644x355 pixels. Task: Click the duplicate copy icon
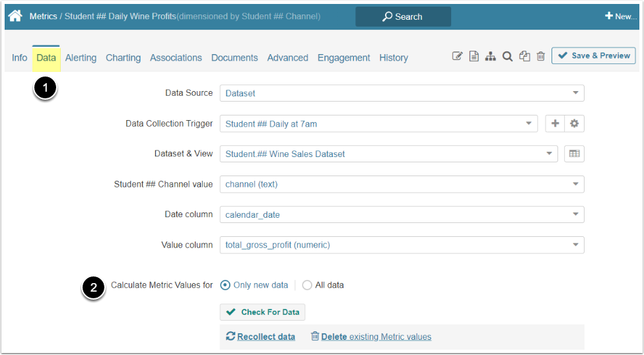tap(524, 57)
